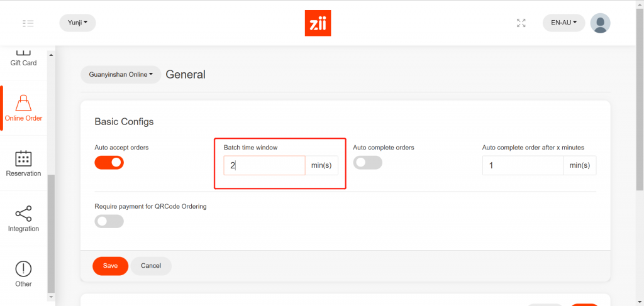
Task: Collapse the sidebar menu list icon
Action: [x=28, y=23]
